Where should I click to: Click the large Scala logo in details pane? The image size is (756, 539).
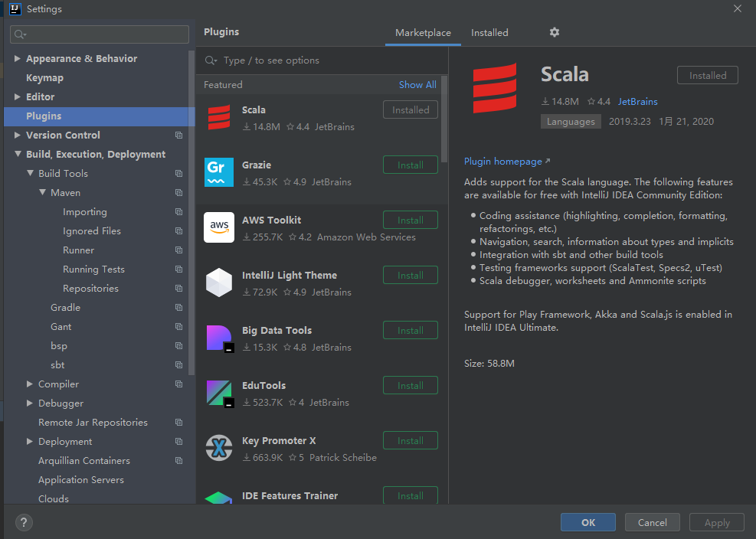click(x=495, y=88)
